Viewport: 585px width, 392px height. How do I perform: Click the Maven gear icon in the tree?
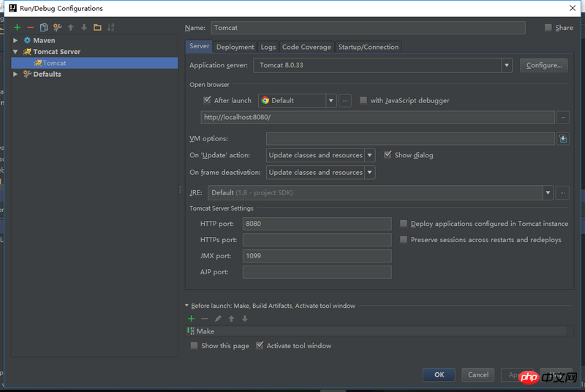tap(27, 40)
